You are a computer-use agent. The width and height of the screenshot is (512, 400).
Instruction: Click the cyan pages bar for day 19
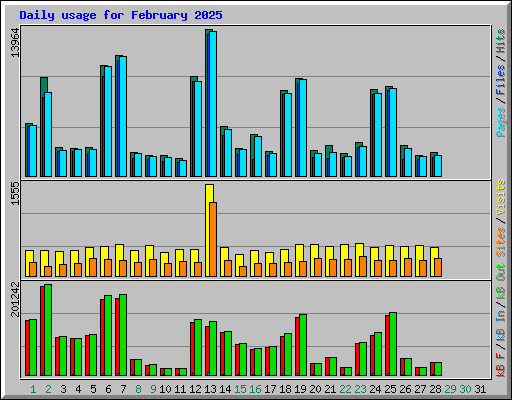[303, 128]
